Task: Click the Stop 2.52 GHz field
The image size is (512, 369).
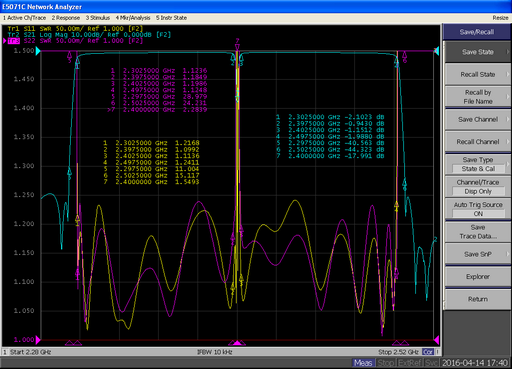Action: coord(398,352)
